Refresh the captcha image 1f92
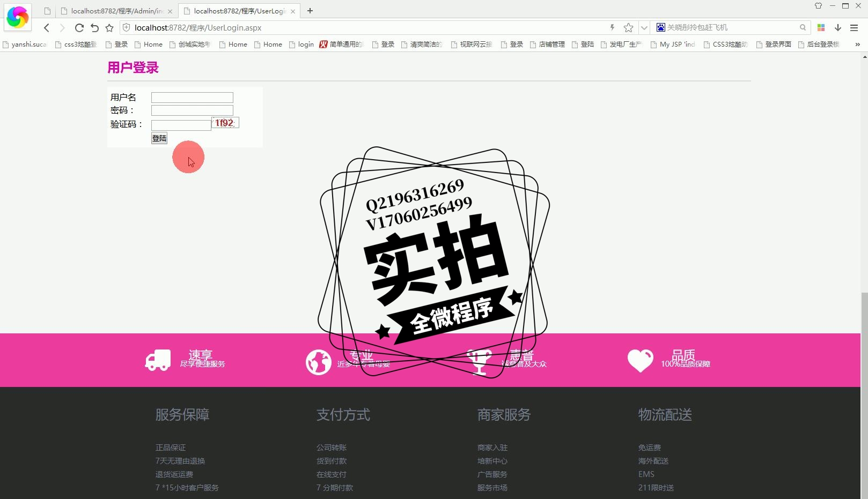This screenshot has width=868, height=499. [x=225, y=123]
